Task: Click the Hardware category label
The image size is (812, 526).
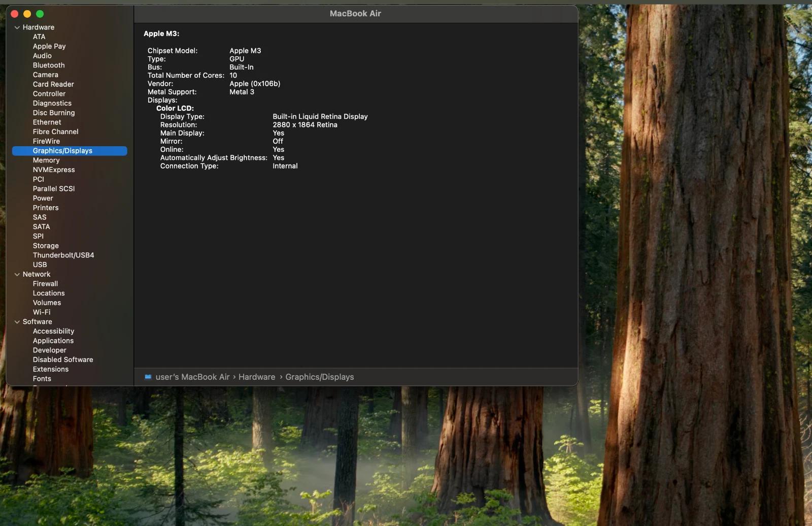Action: (x=39, y=27)
